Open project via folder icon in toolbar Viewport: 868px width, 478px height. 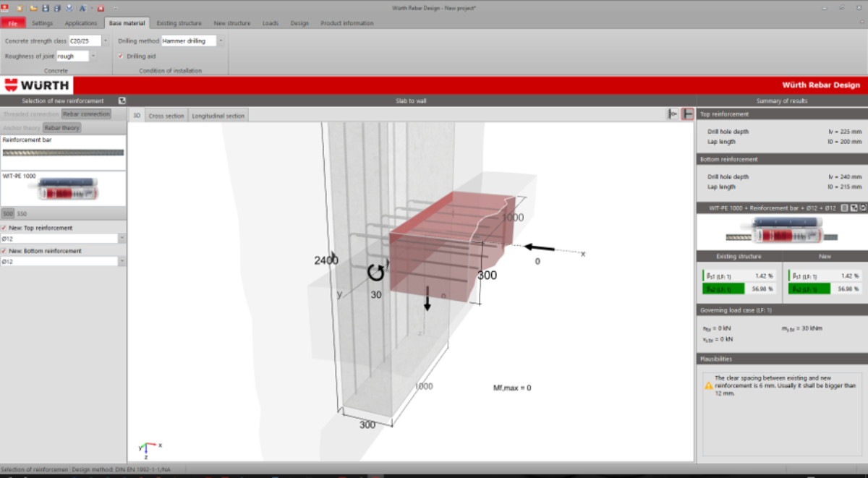[x=33, y=8]
